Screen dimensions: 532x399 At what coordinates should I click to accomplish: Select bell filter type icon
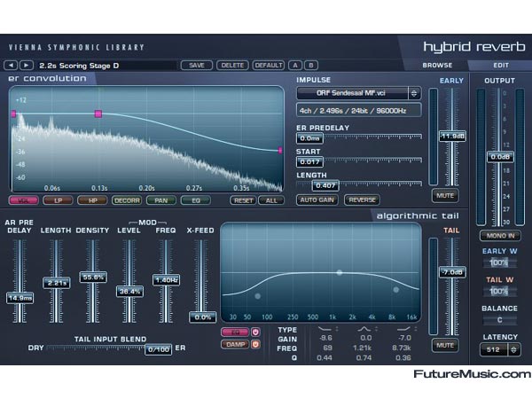[364, 329]
